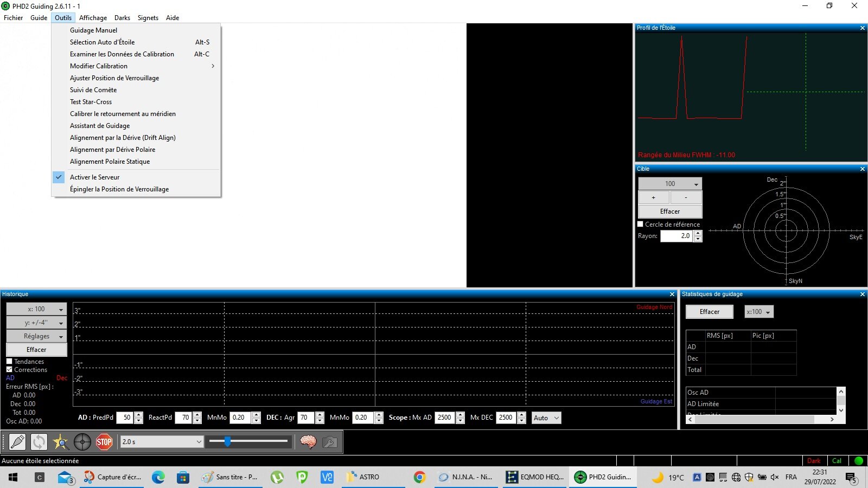
Task: Start looping exposures with the circular arrows icon
Action: point(39,442)
